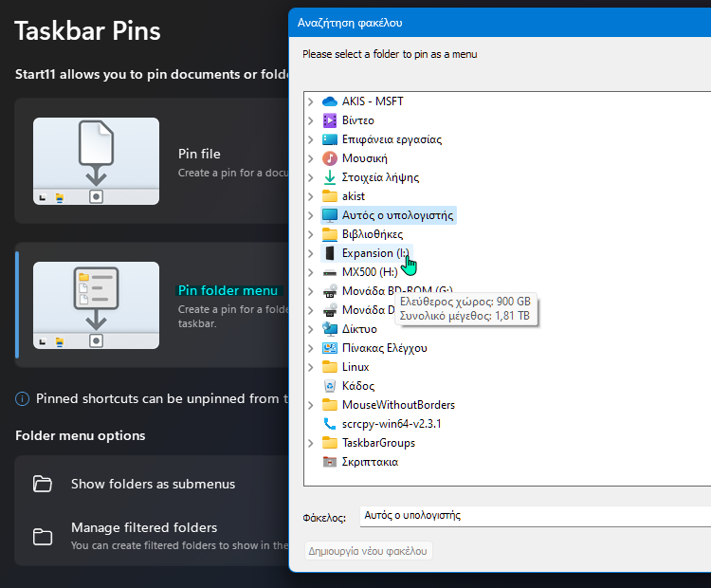Image resolution: width=711 pixels, height=588 pixels.
Task: Click the Pin folder menu illustration thumbnail
Action: 96,305
